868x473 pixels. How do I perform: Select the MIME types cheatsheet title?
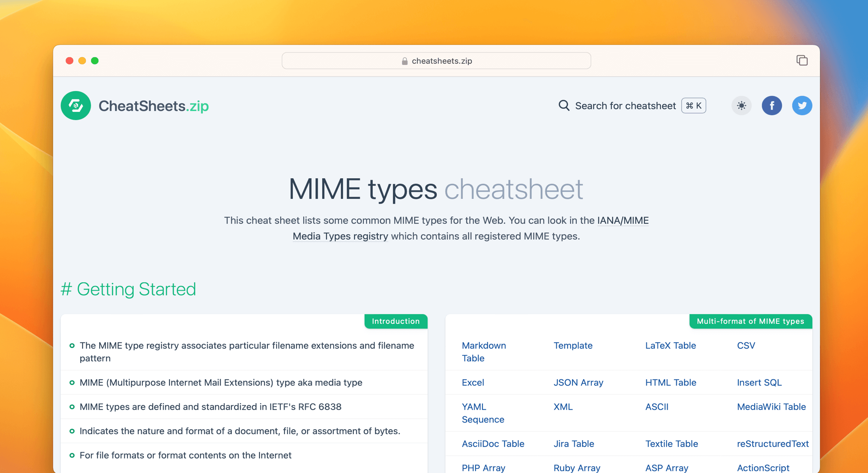click(x=436, y=188)
